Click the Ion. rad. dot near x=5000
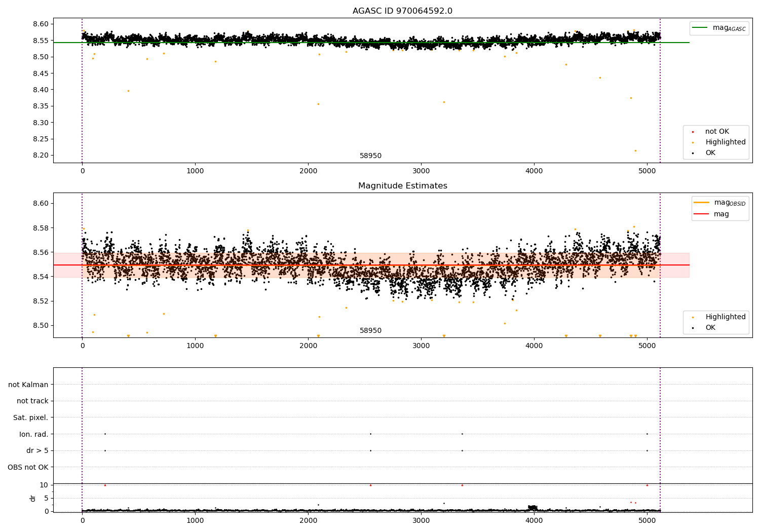The height and width of the screenshot is (532, 760). (647, 434)
